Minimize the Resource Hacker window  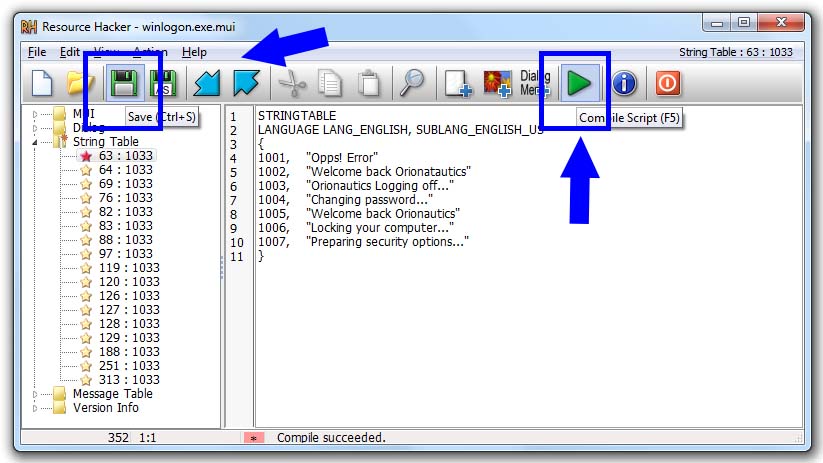[716, 22]
